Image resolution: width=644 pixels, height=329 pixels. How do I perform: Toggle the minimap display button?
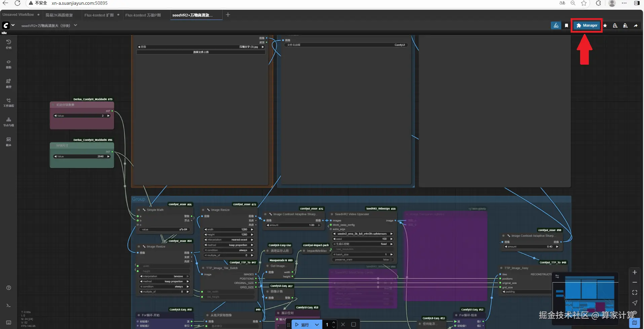point(635,323)
